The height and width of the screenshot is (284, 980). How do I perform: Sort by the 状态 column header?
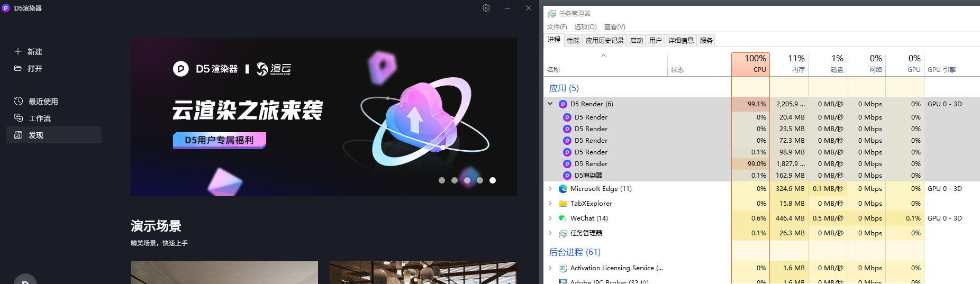pos(699,64)
